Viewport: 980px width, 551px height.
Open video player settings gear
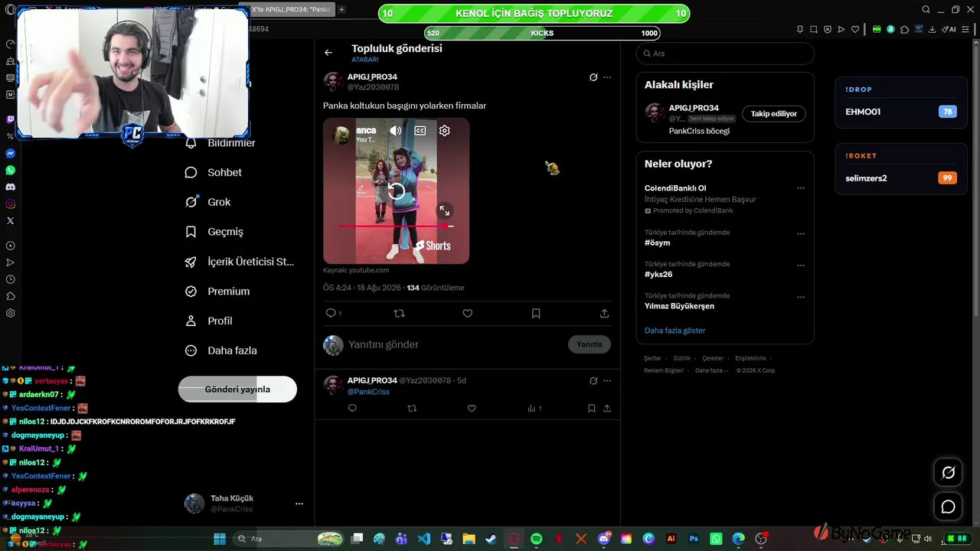point(444,131)
